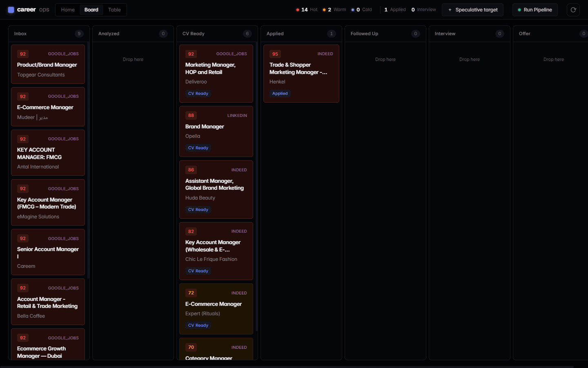588x368 pixels.
Task: Open the Deliveroo Marketing Manager card
Action: pyautogui.click(x=216, y=74)
